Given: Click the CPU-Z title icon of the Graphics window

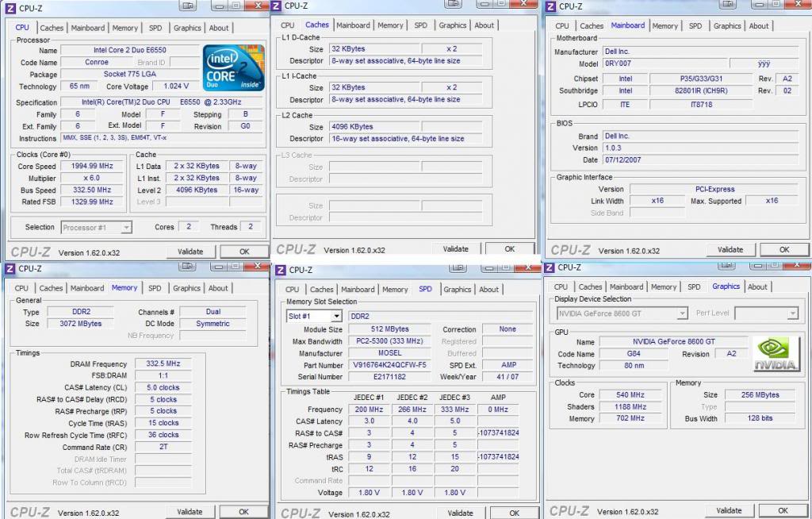Looking at the screenshot, I should click(x=550, y=268).
